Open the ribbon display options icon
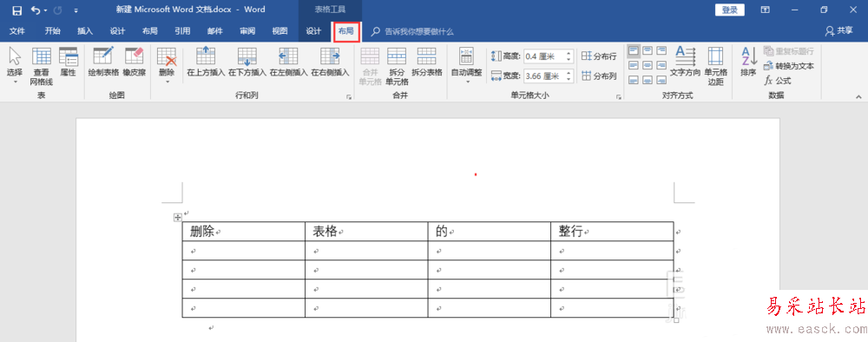This screenshot has height=342, width=868. tap(765, 10)
